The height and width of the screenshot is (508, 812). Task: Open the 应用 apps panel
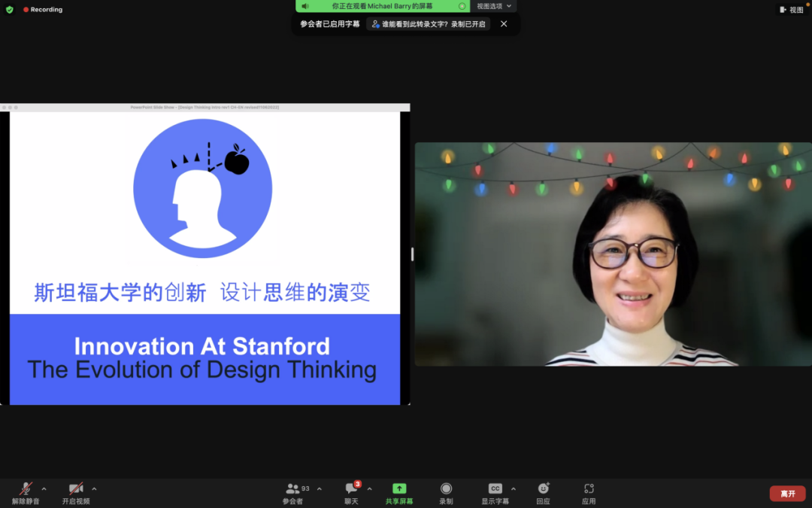589,494
